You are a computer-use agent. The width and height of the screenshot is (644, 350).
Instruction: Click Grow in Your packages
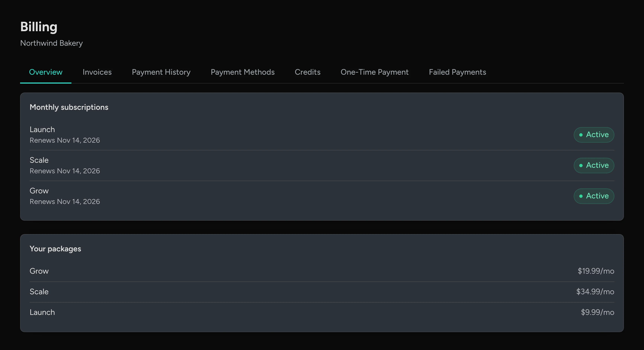point(39,271)
